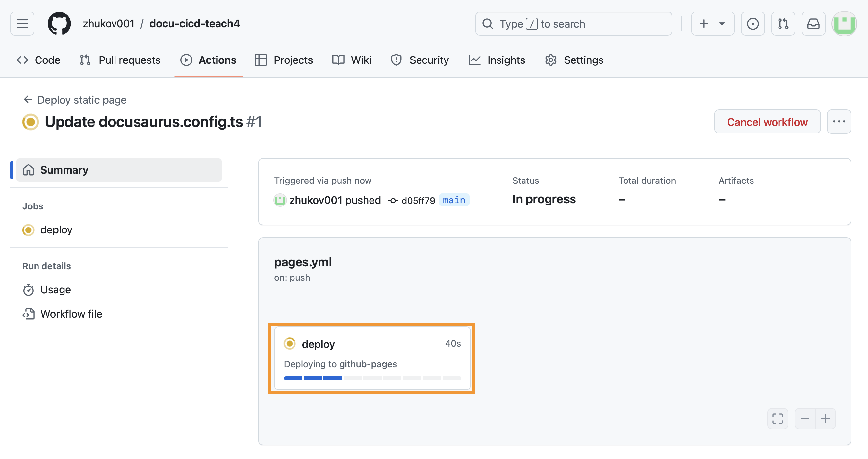The height and width of the screenshot is (459, 868).
Task: Open the three-dot workflow options menu
Action: [839, 122]
